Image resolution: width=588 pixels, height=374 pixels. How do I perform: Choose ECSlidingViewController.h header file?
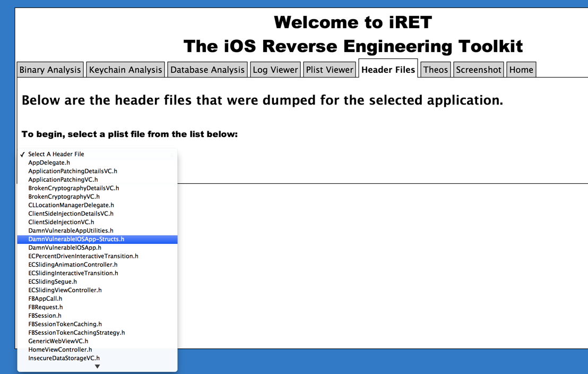65,290
